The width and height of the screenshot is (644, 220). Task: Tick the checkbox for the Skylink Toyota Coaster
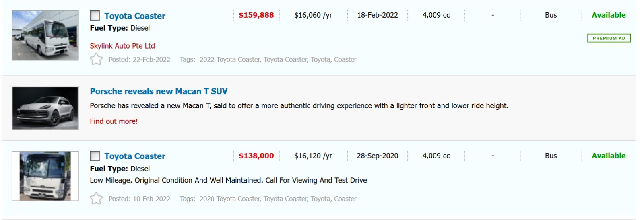[x=95, y=16]
